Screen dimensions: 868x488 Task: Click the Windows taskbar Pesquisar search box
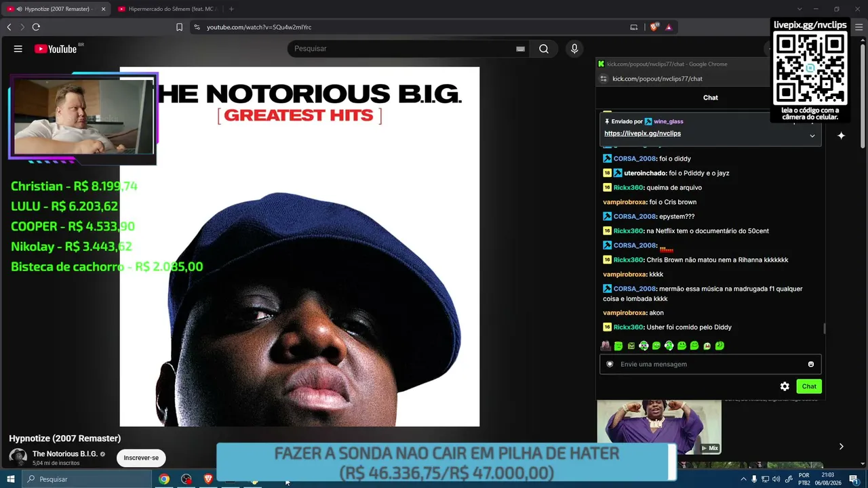(86, 479)
